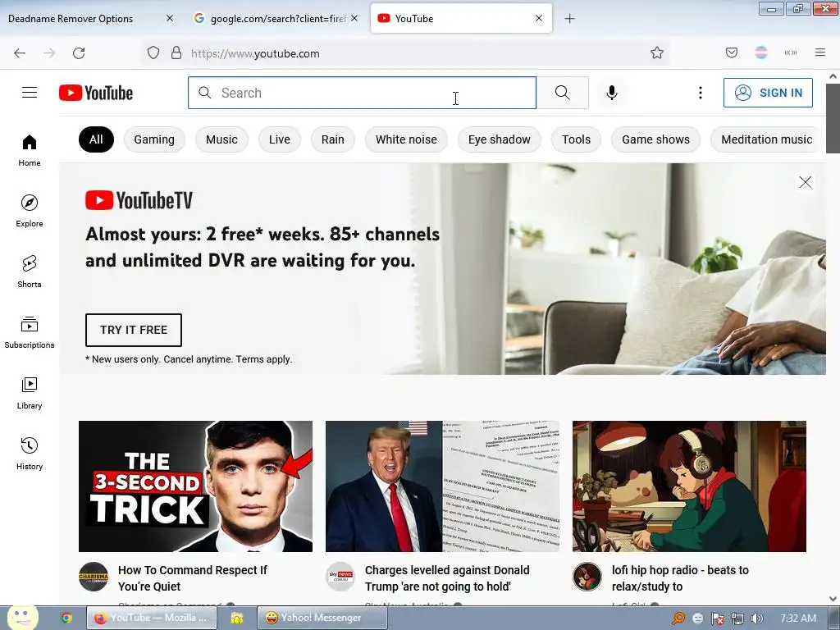The image size is (840, 630).
Task: Open 'How To Command Respect' video title
Action: coord(192,578)
